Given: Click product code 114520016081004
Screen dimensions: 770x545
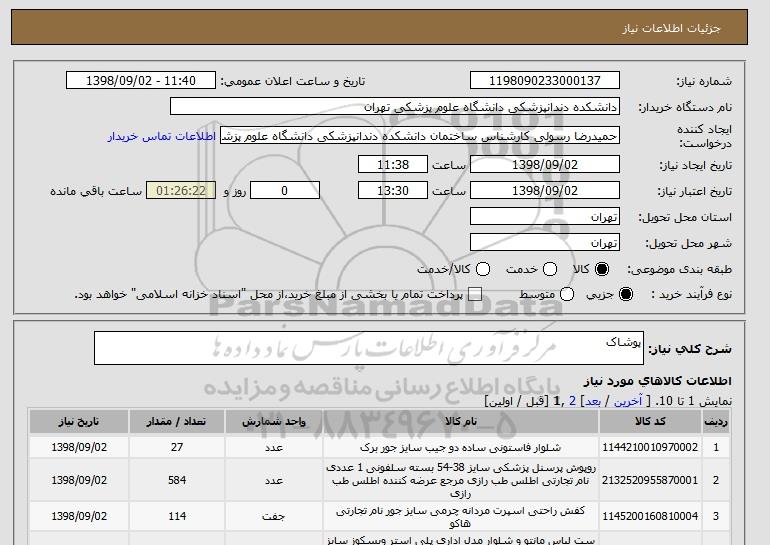Looking at the screenshot, I should (650, 516).
